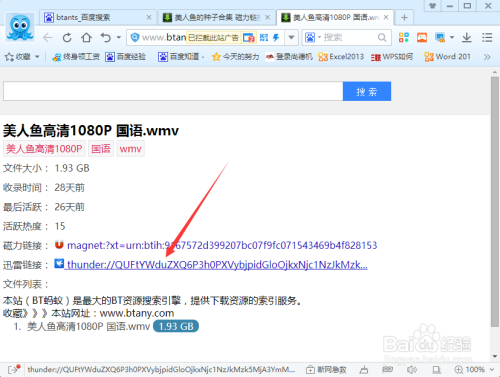The width and height of the screenshot is (500, 377).
Task: Open the orange picture tool icon
Action: (422, 38)
